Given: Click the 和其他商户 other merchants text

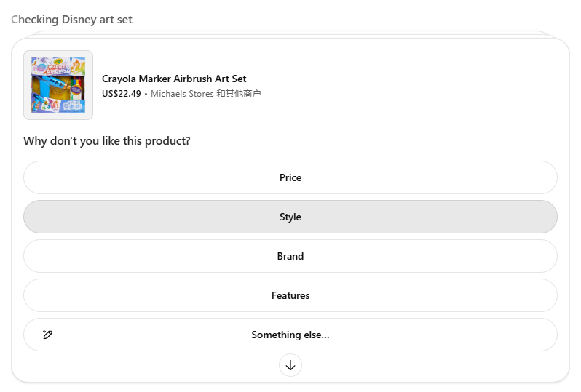Looking at the screenshot, I should click(239, 94).
